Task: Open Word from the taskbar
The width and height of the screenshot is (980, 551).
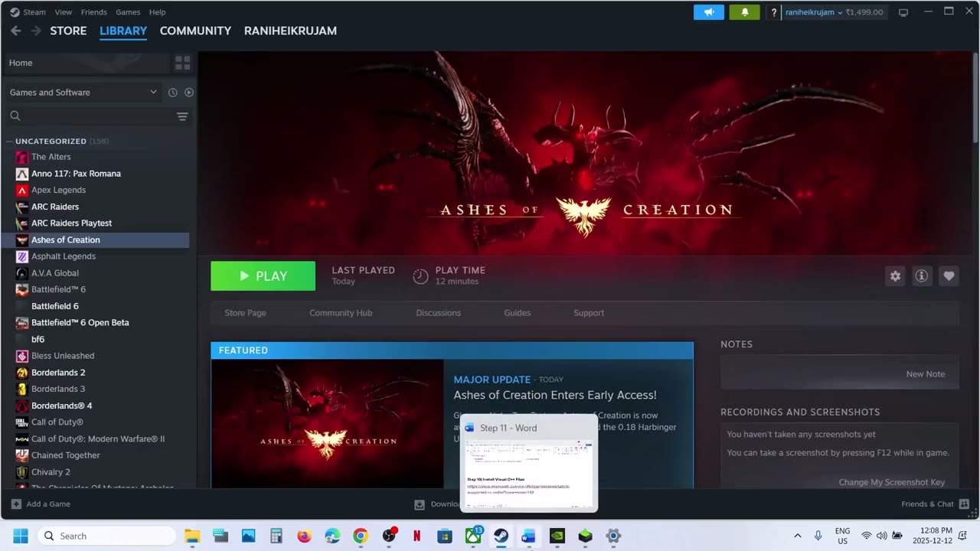Action: point(528,536)
